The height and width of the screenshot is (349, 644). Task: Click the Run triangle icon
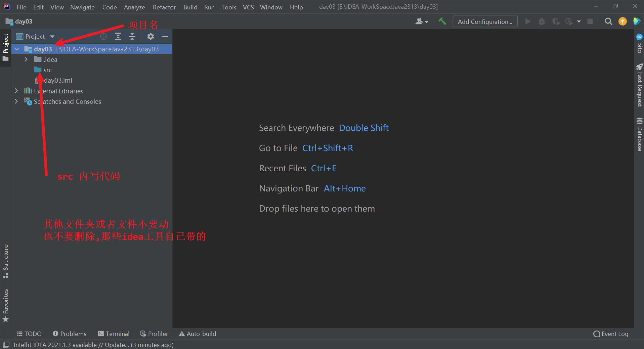pos(528,21)
